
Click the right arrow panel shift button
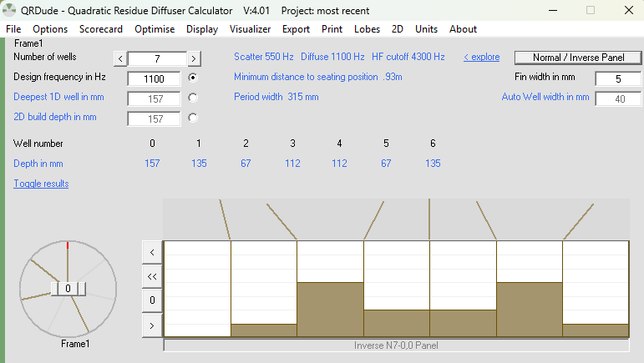pos(152,325)
